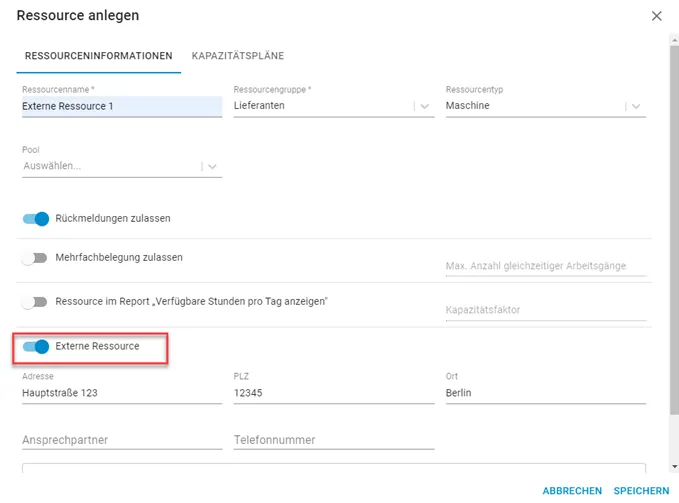Select the Ressourceninformationen tab
679x503 pixels.
[x=99, y=56]
